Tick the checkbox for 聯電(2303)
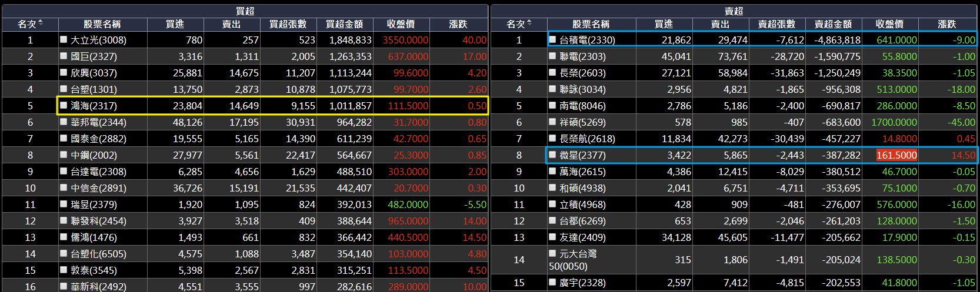980x292 pixels. pos(552,56)
